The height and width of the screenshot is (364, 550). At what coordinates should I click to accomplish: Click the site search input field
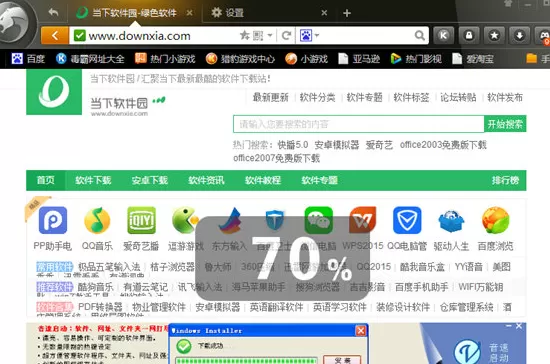point(358,124)
